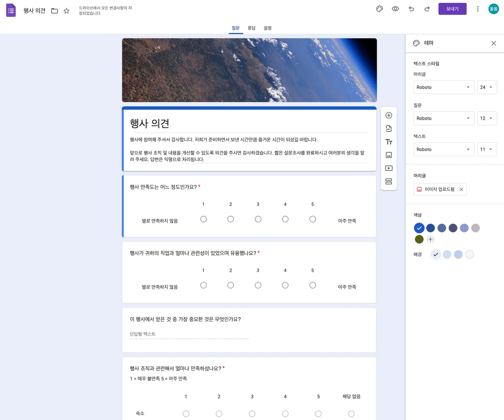Add a question with the plus icon
Screen dimensions: 504x420
click(x=389, y=115)
